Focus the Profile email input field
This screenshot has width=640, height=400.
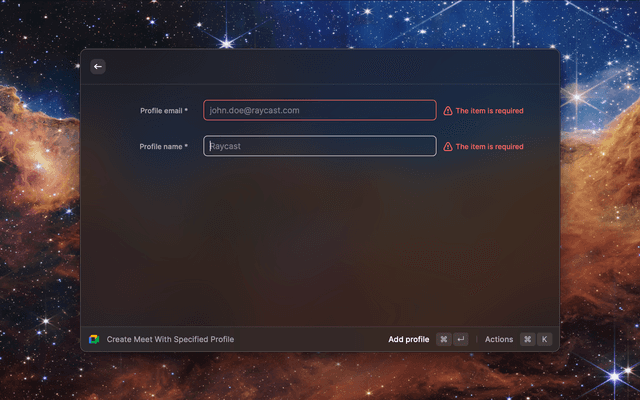[x=320, y=110]
